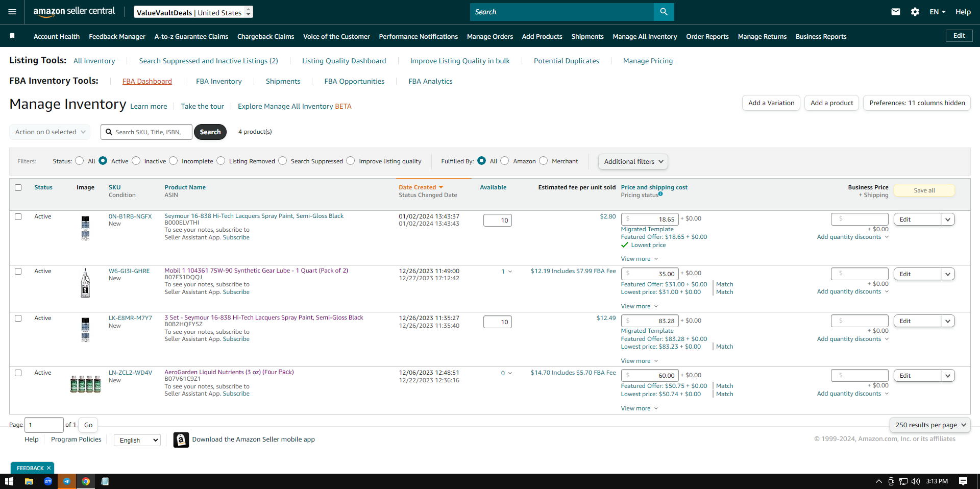Click the AeroGarden Liquid Nutrients product image

click(85, 384)
